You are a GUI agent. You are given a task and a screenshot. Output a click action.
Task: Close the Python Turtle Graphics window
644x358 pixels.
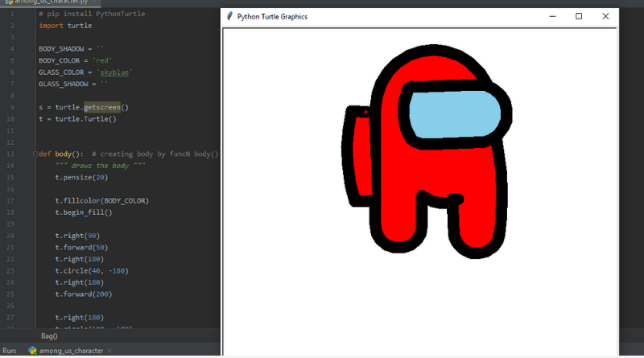pos(605,16)
